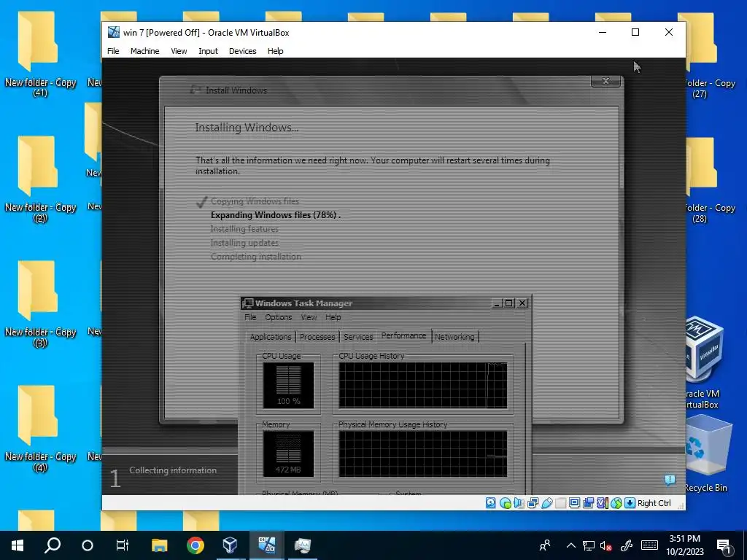
Task: Open File Explorer from the taskbar
Action: [x=160, y=545]
